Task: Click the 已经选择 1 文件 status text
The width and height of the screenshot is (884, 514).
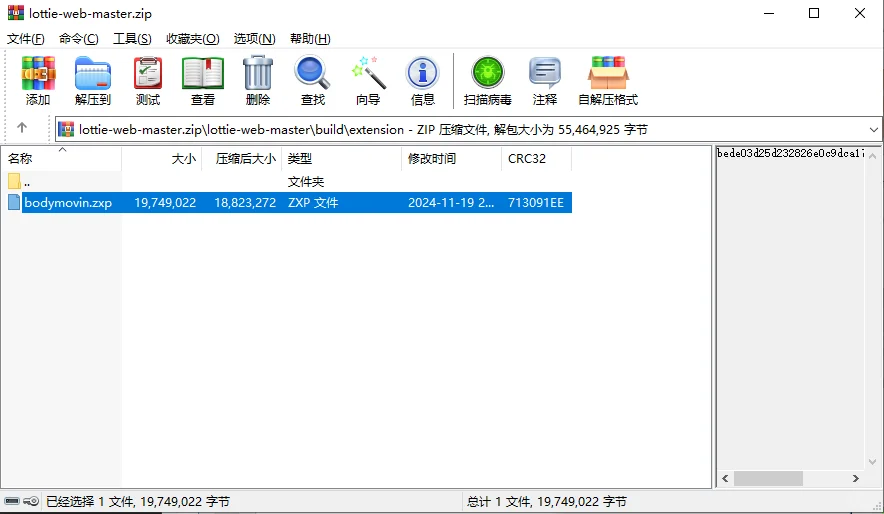Action: (x=138, y=501)
